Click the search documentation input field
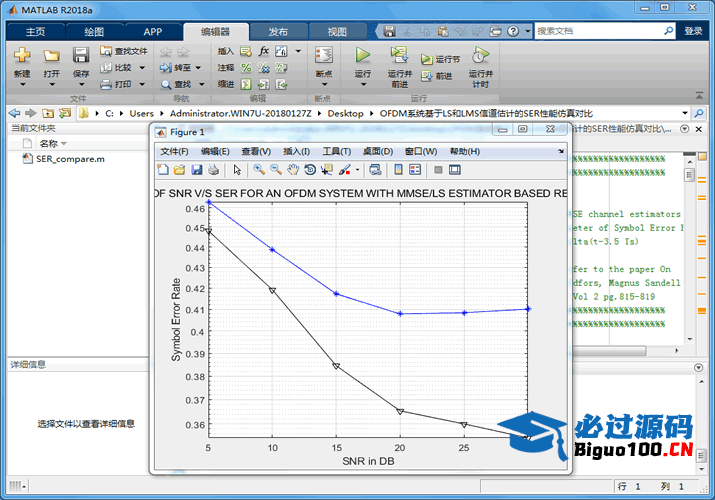 pyautogui.click(x=599, y=31)
